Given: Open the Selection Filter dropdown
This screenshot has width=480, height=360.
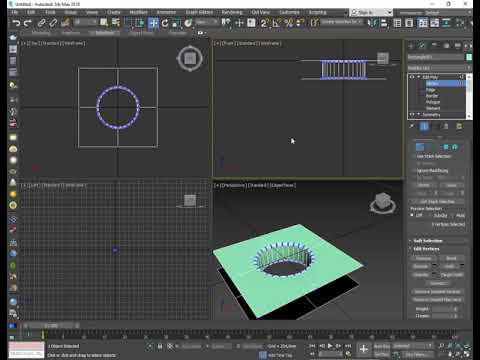Looking at the screenshot, I should click(85, 22).
